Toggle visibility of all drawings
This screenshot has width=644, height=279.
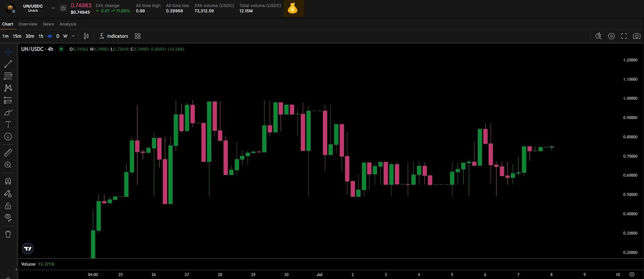tap(8, 218)
